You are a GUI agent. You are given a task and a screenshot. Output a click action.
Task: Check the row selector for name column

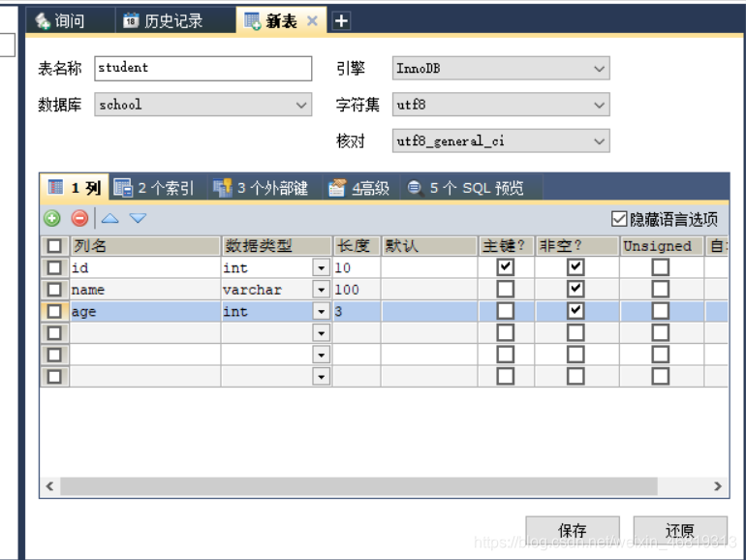[x=54, y=290]
